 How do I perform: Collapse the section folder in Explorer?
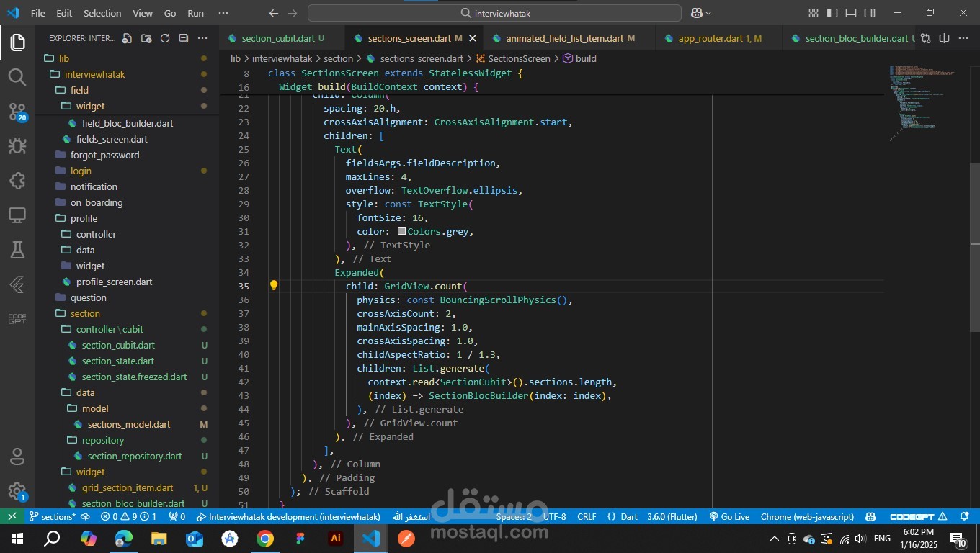click(85, 313)
